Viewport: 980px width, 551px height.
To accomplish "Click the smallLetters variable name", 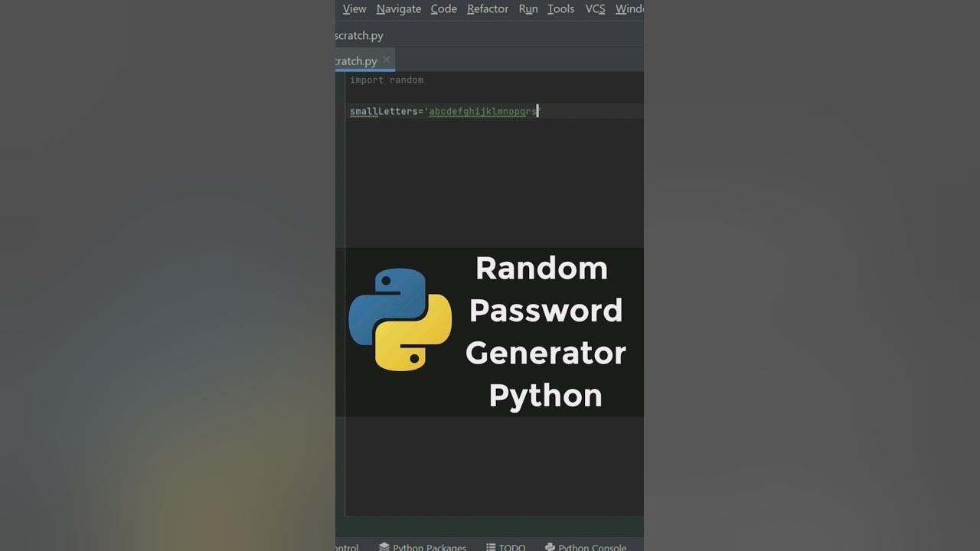I will (x=384, y=112).
